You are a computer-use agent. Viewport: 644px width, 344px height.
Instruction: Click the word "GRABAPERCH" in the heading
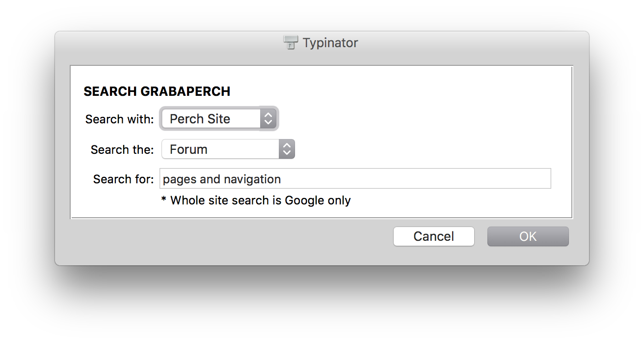click(186, 91)
